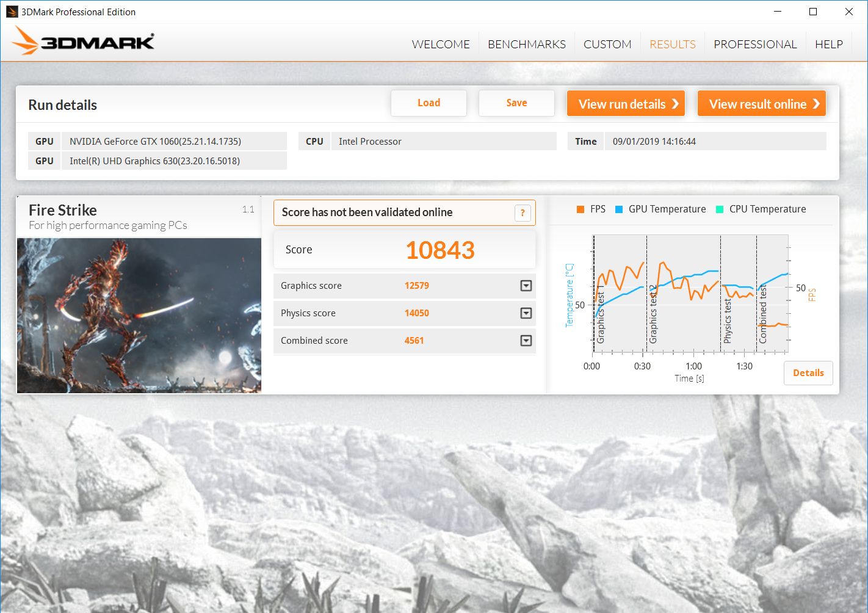Click the green CPU Temperature legend swatch

(720, 209)
